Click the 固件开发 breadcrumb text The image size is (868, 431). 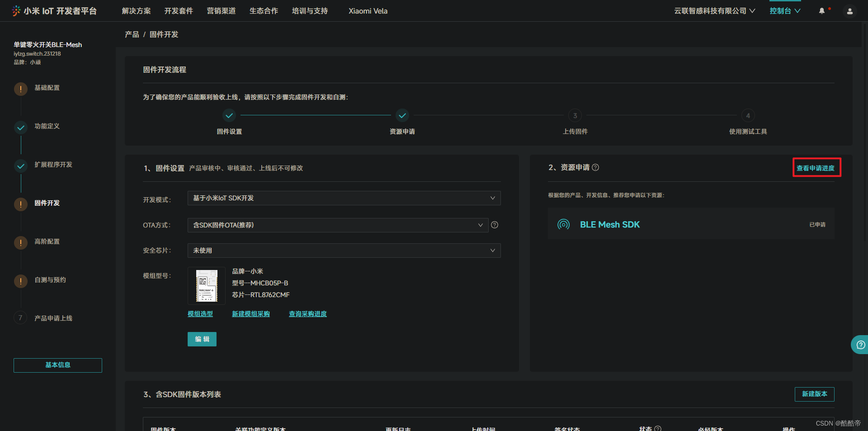[x=164, y=34]
